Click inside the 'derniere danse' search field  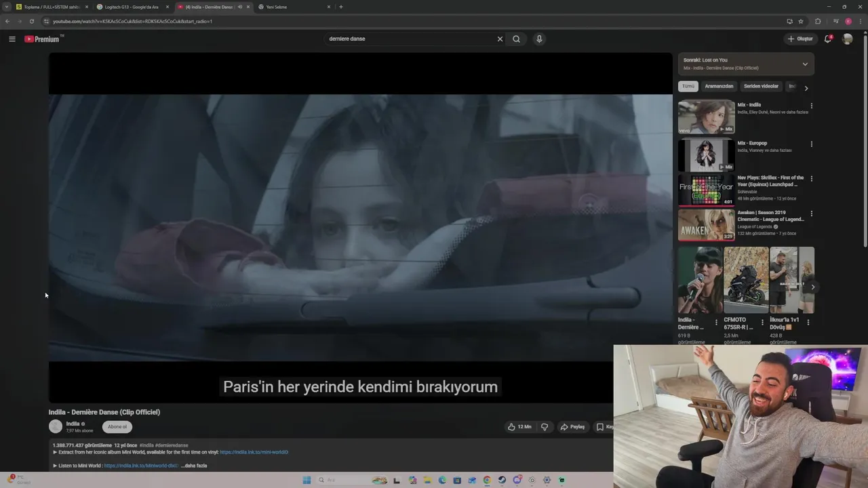(x=410, y=39)
